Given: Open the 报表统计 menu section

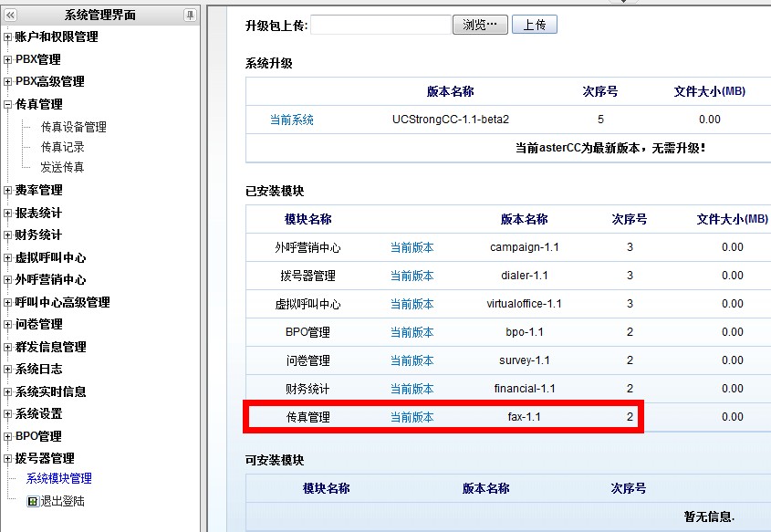Looking at the screenshot, I should coord(38,213).
